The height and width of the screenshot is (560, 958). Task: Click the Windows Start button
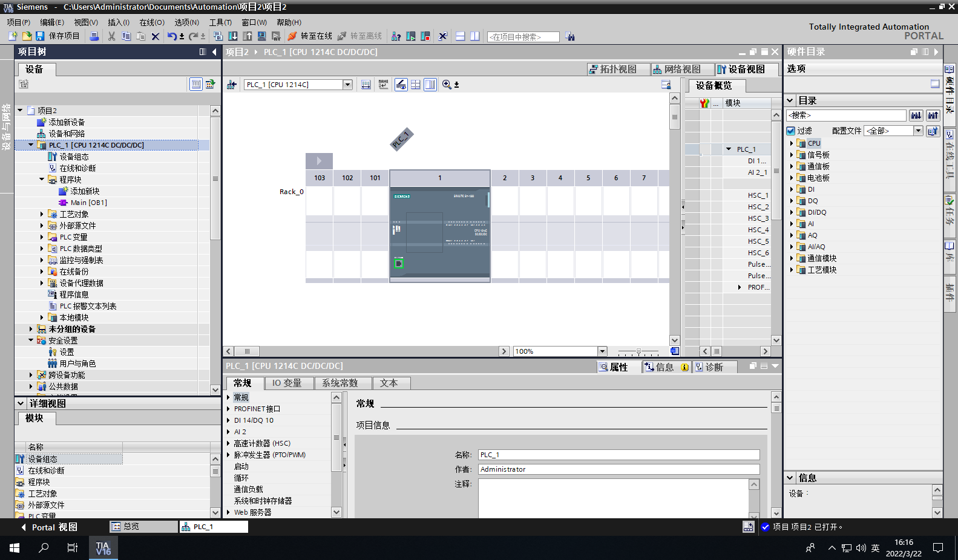[x=15, y=548]
